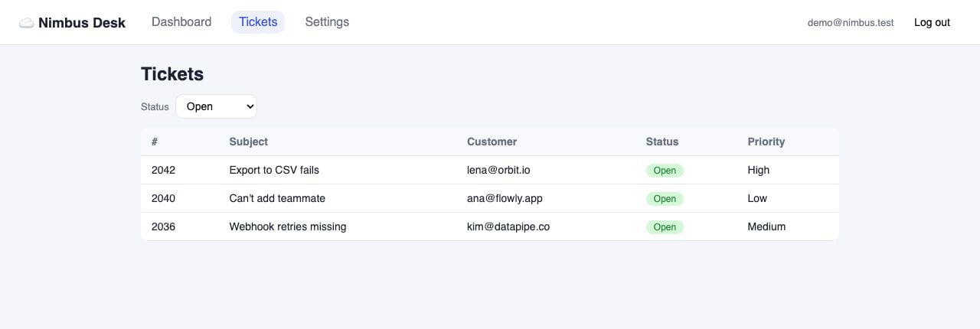Click the Open badge for ticket 2042

(665, 170)
